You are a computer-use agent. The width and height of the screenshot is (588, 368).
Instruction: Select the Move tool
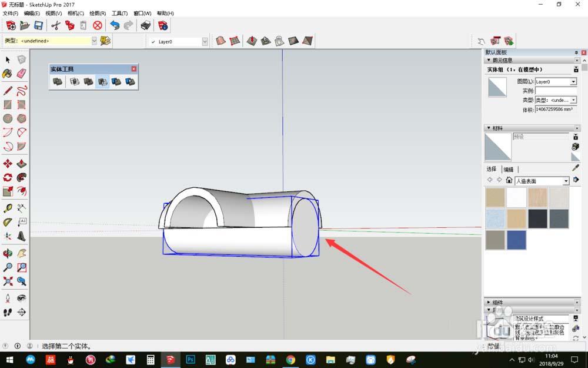click(x=8, y=163)
